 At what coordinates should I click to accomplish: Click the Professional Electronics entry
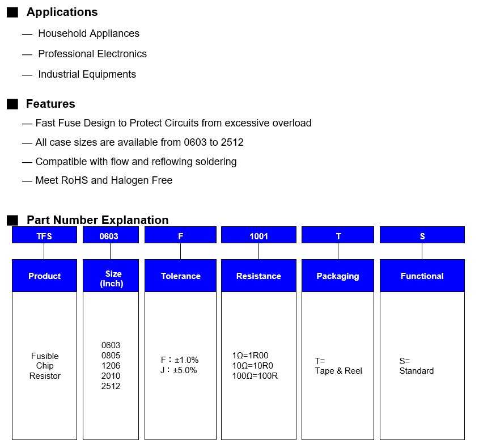tap(92, 54)
